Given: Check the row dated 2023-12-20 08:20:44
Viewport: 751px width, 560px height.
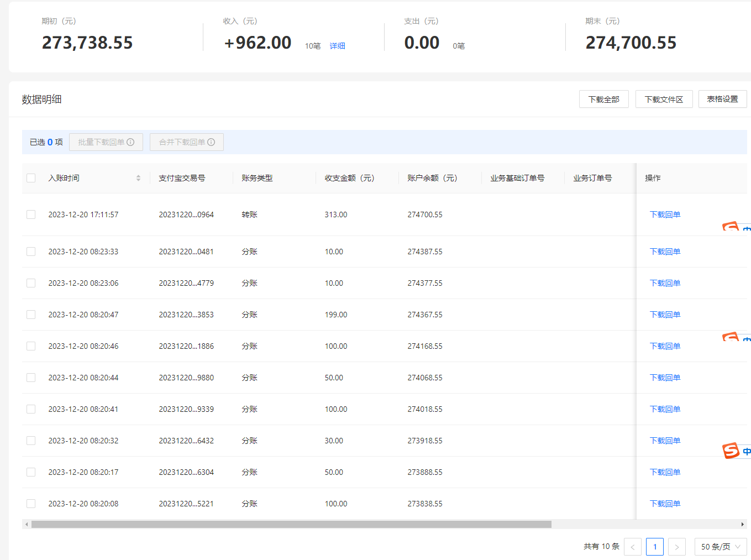Looking at the screenshot, I should 31,378.
